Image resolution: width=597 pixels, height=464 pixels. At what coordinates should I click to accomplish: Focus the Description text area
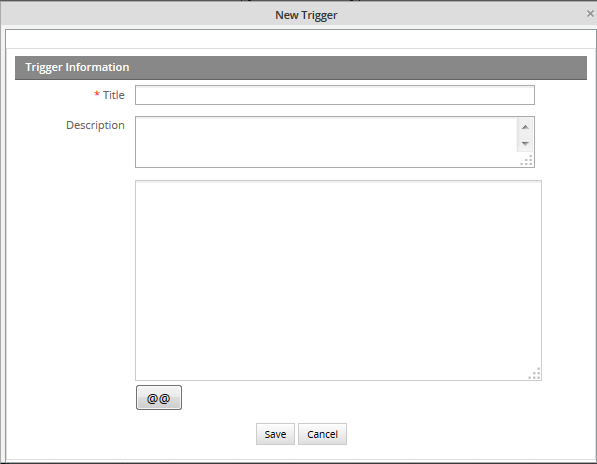(x=326, y=142)
